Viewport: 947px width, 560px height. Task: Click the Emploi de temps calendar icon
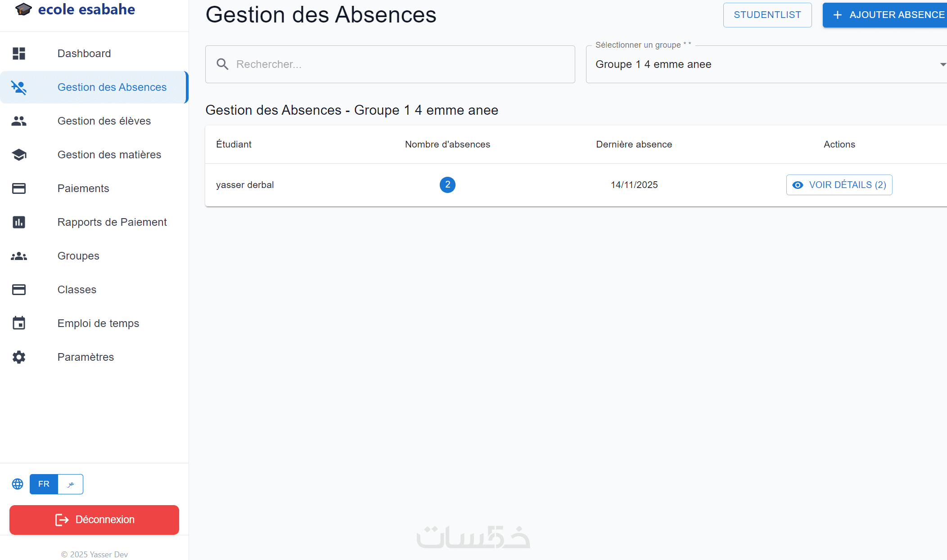(19, 323)
